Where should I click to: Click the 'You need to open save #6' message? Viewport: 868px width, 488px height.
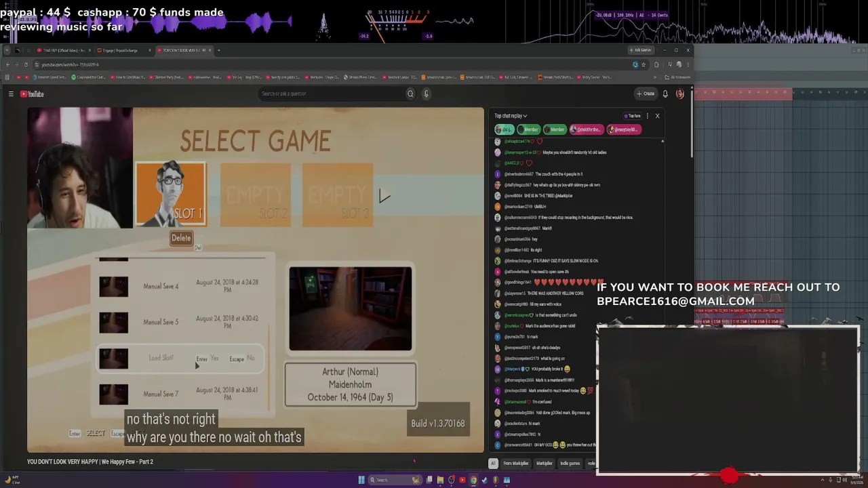532,272
